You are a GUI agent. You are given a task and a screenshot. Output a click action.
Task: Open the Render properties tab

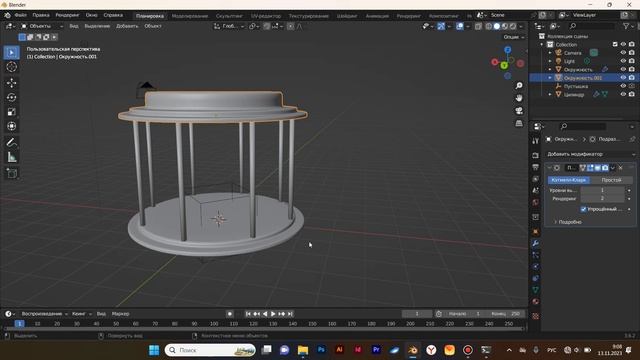(536, 156)
